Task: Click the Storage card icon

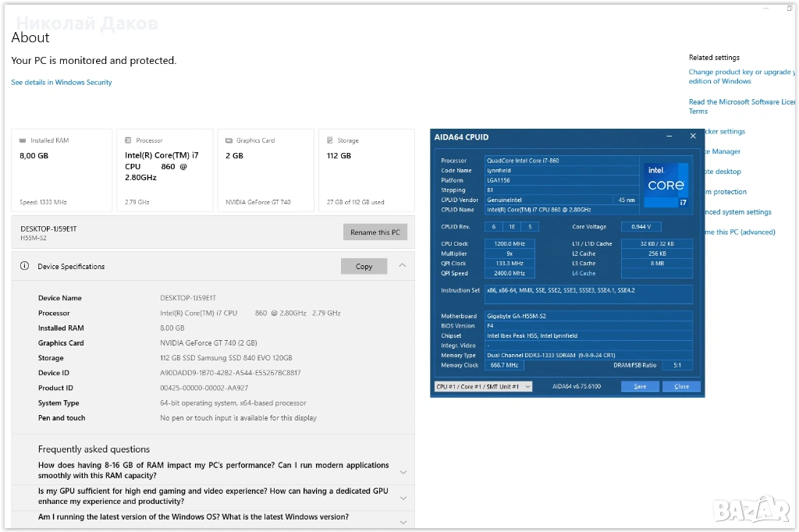Action: (330, 141)
